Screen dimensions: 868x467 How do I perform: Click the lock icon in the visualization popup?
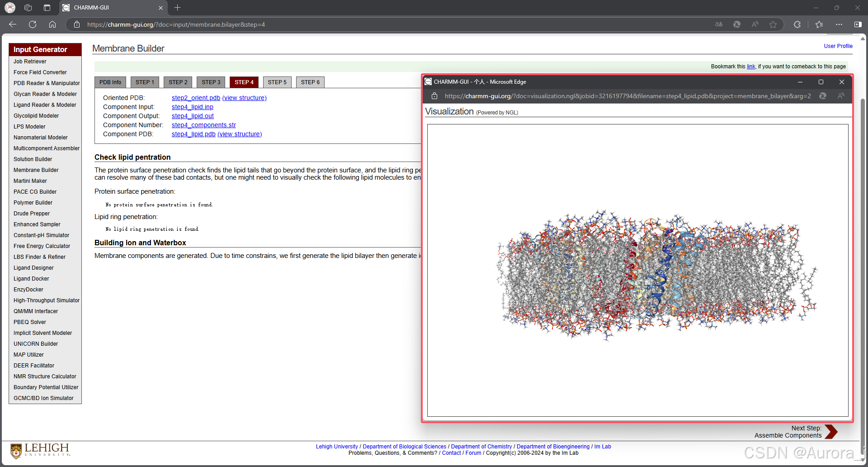click(x=434, y=96)
